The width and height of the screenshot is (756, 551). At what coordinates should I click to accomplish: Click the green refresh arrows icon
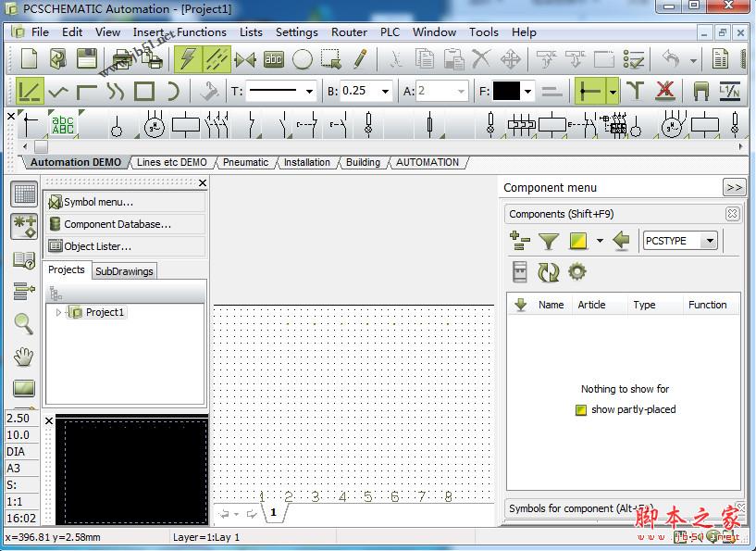[x=548, y=272]
